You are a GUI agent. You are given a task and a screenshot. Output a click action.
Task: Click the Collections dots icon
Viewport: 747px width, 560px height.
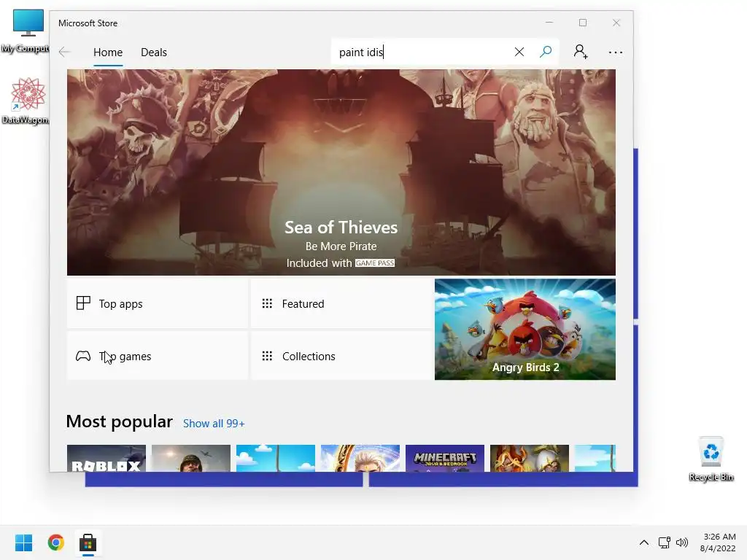click(x=267, y=356)
